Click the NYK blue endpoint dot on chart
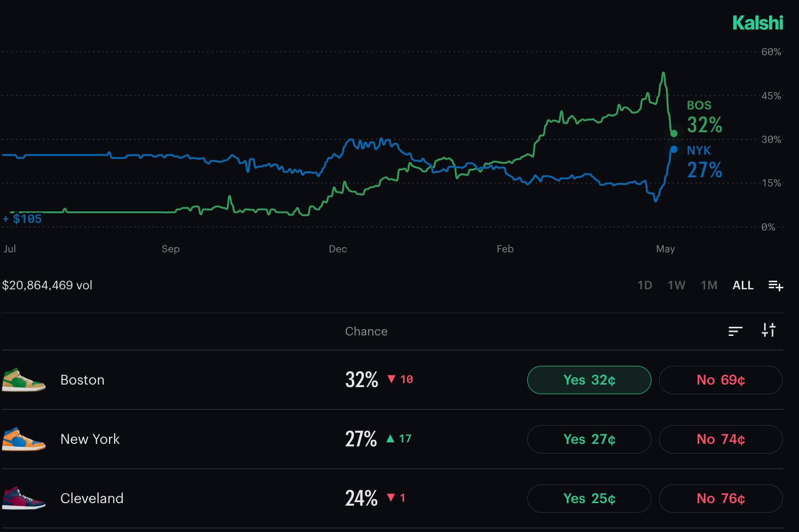 pyautogui.click(x=674, y=149)
